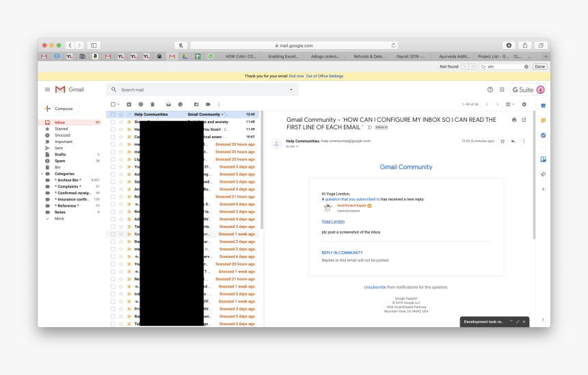This screenshot has height=375, width=588.
Task: Mark as unread using the envelope icon
Action: point(168,104)
